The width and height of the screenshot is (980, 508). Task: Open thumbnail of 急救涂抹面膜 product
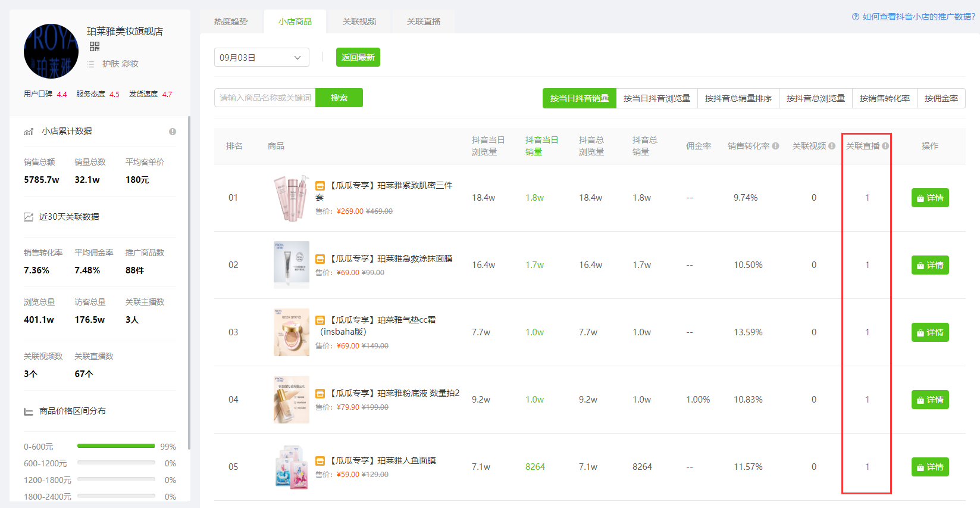pos(292,265)
